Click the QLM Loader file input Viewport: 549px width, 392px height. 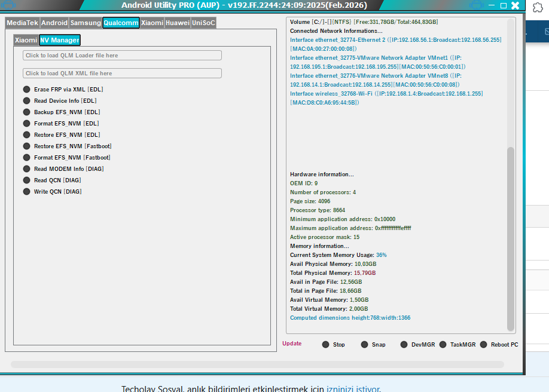pyautogui.click(x=122, y=56)
